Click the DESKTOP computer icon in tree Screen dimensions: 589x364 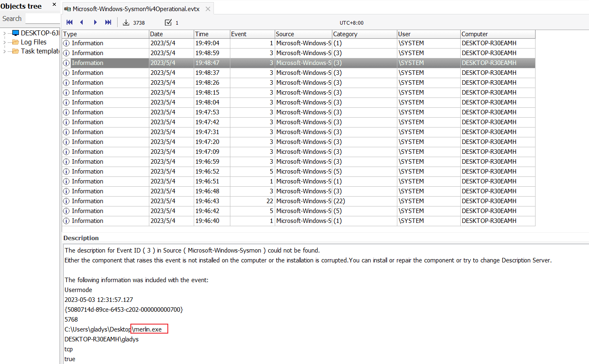coord(16,33)
